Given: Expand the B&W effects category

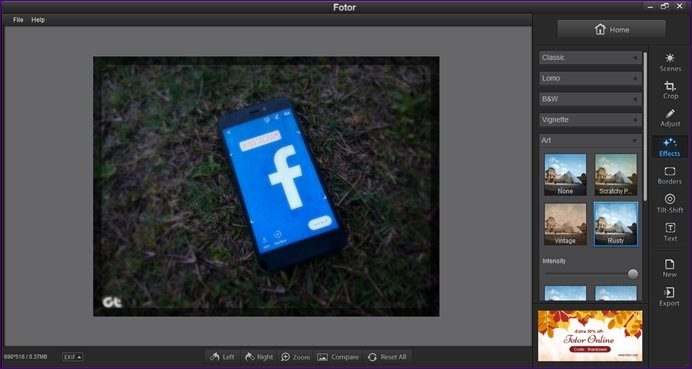Looking at the screenshot, I should pos(590,99).
